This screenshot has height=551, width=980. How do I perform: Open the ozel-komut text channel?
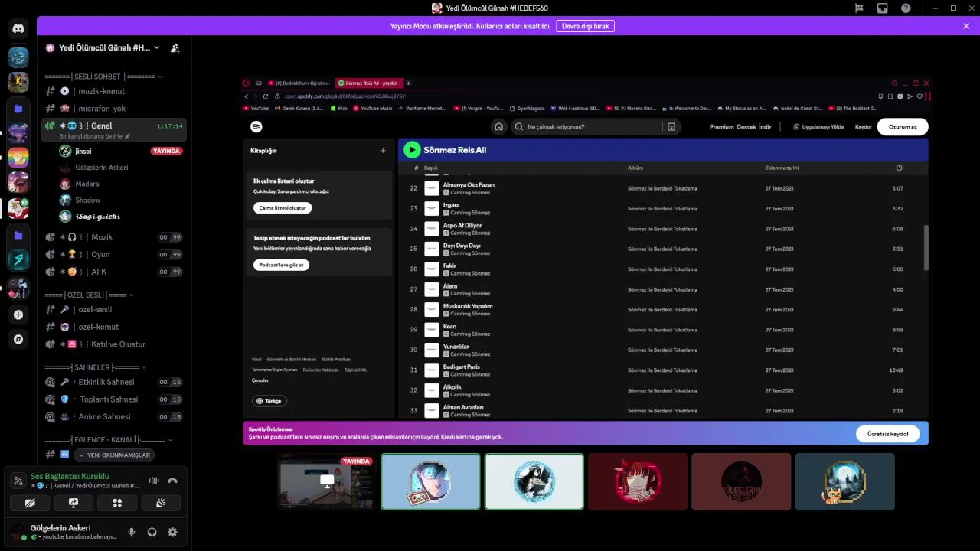(113, 327)
